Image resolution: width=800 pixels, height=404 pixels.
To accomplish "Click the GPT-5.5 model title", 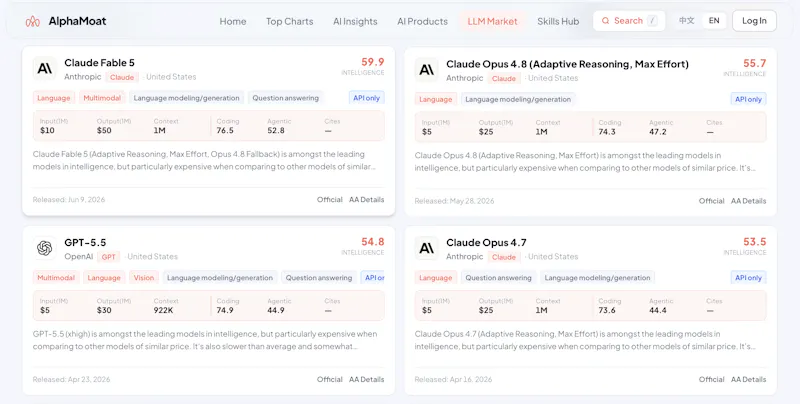I will point(85,243).
